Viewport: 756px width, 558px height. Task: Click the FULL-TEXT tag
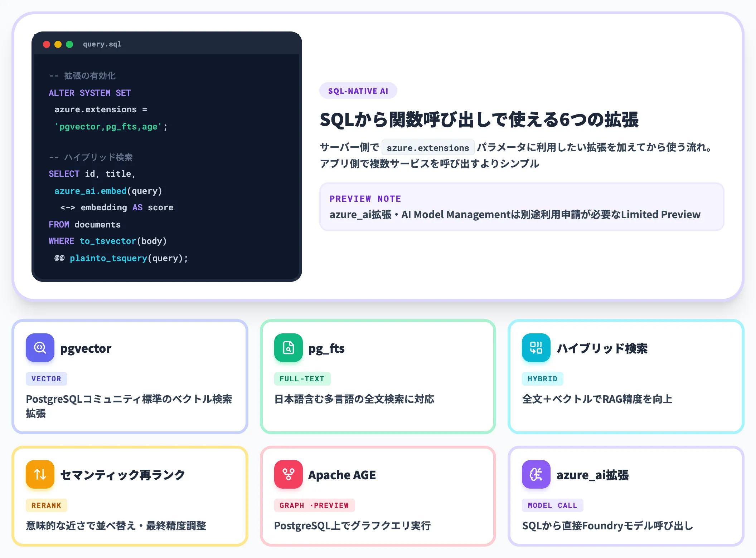[302, 379]
